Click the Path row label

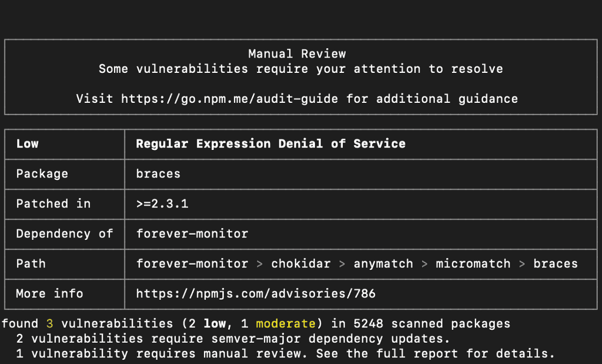click(31, 264)
